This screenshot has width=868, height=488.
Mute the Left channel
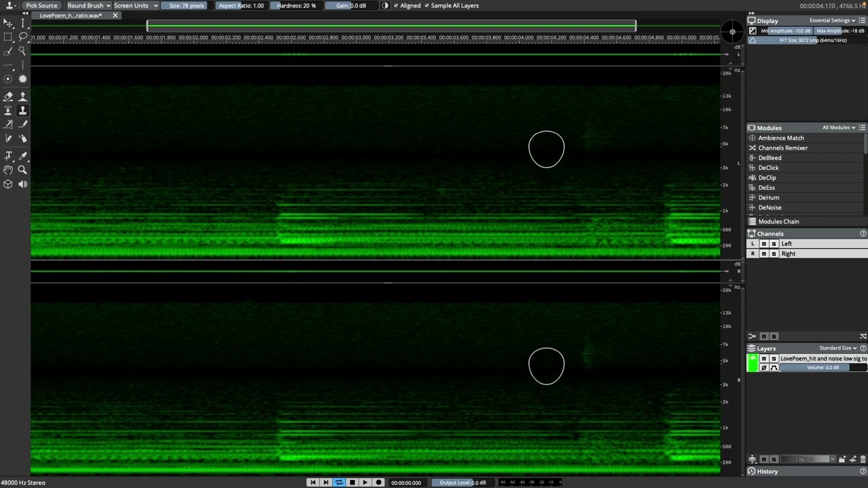(764, 244)
